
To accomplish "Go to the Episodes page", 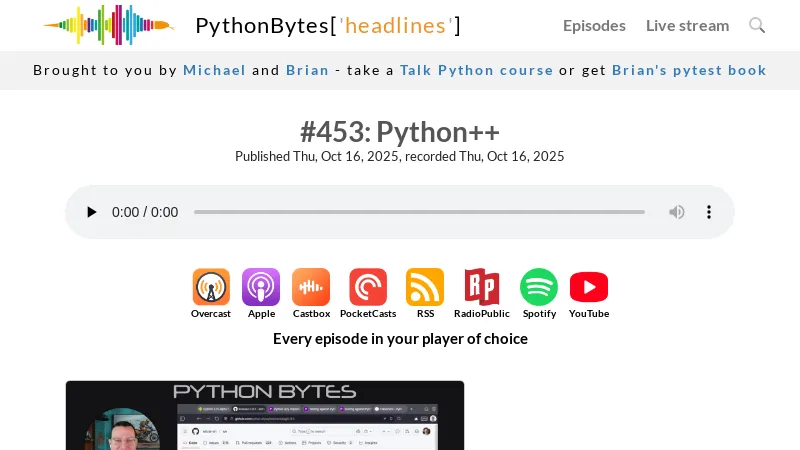I will click(594, 26).
